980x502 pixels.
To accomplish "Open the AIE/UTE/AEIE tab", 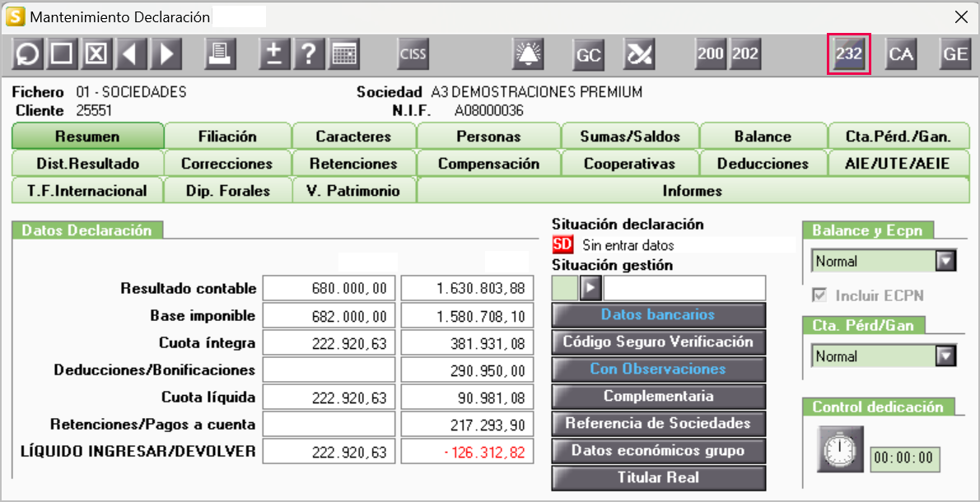I will click(x=898, y=164).
